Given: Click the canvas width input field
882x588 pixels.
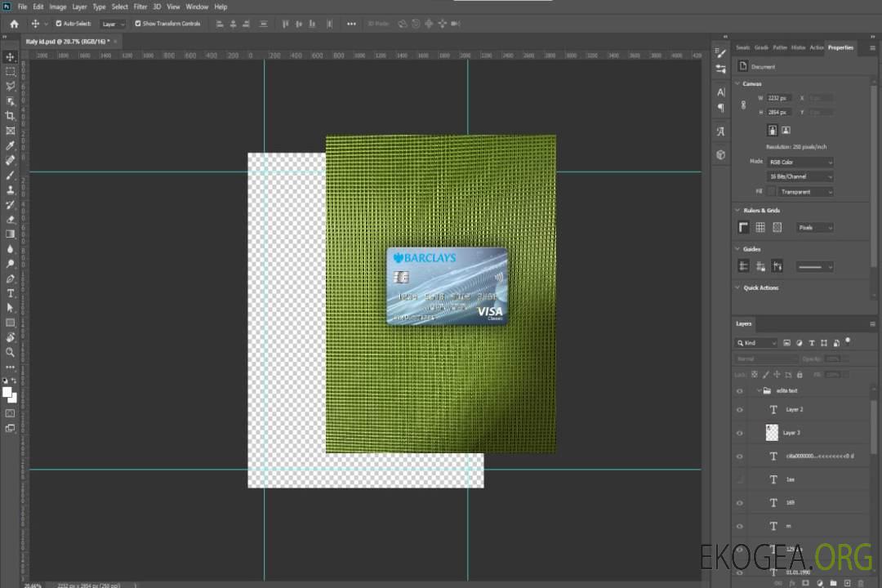Looking at the screenshot, I should point(778,98).
